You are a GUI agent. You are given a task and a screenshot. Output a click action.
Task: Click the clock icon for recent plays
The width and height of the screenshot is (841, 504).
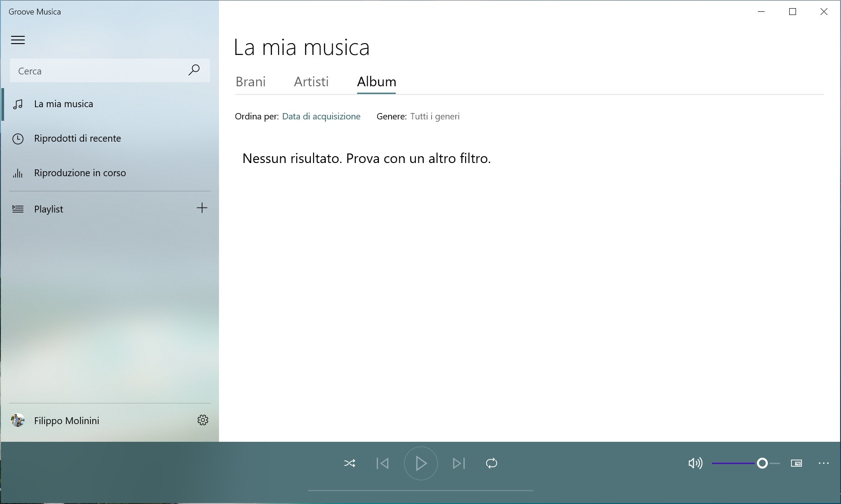18,138
